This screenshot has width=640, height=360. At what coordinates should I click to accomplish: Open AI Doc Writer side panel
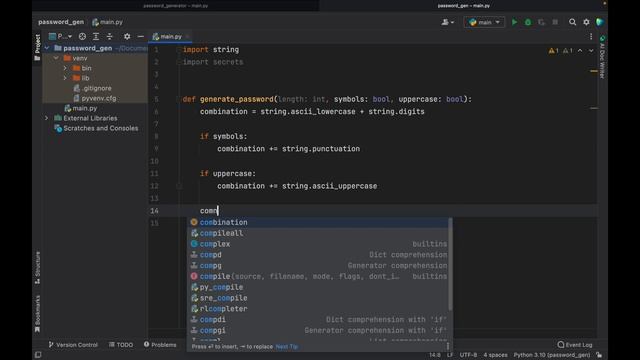click(602, 57)
